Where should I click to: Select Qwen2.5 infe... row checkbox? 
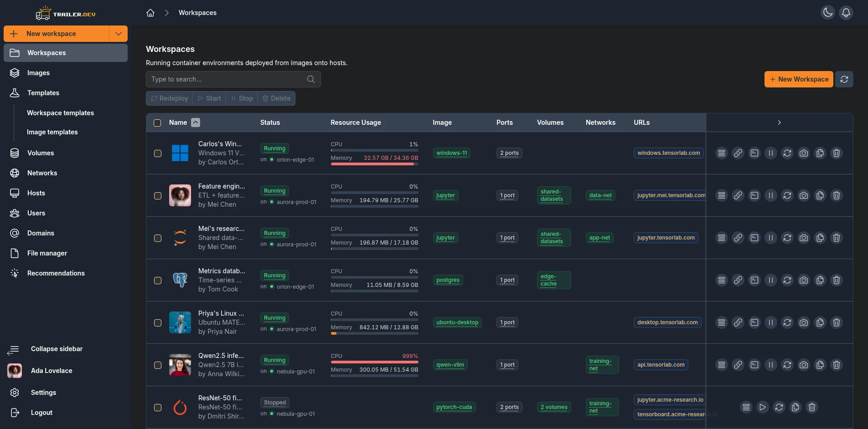pyautogui.click(x=158, y=365)
